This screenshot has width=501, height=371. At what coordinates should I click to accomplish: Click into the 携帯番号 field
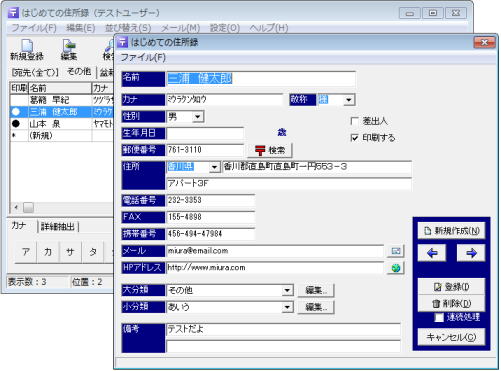pos(210,234)
